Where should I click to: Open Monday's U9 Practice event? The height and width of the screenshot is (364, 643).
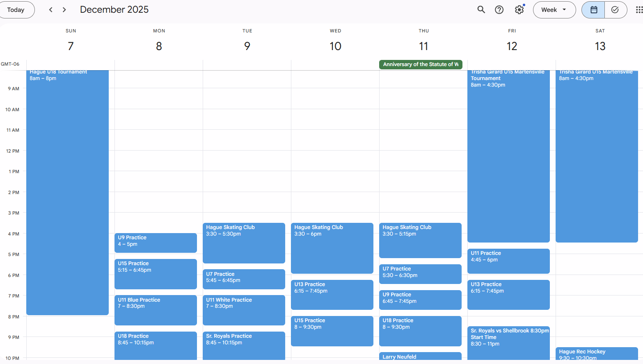pos(156,243)
